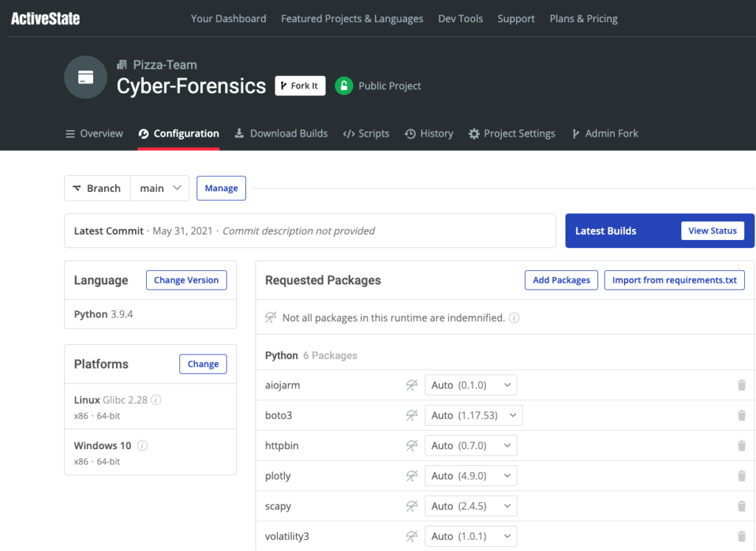The height and width of the screenshot is (551, 756).
Task: Switch to the History tab
Action: pos(429,134)
